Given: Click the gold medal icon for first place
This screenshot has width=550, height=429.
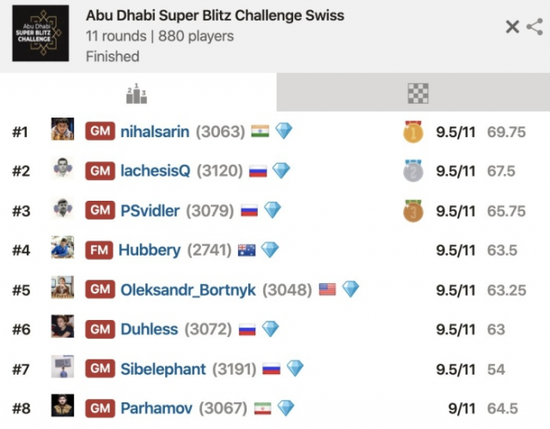Looking at the screenshot, I should coord(413,132).
